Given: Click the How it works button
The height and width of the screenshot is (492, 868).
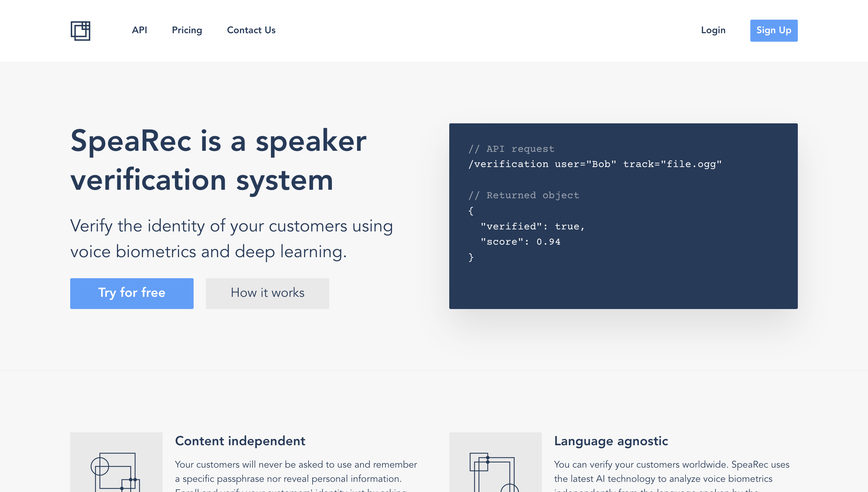Looking at the screenshot, I should [268, 293].
